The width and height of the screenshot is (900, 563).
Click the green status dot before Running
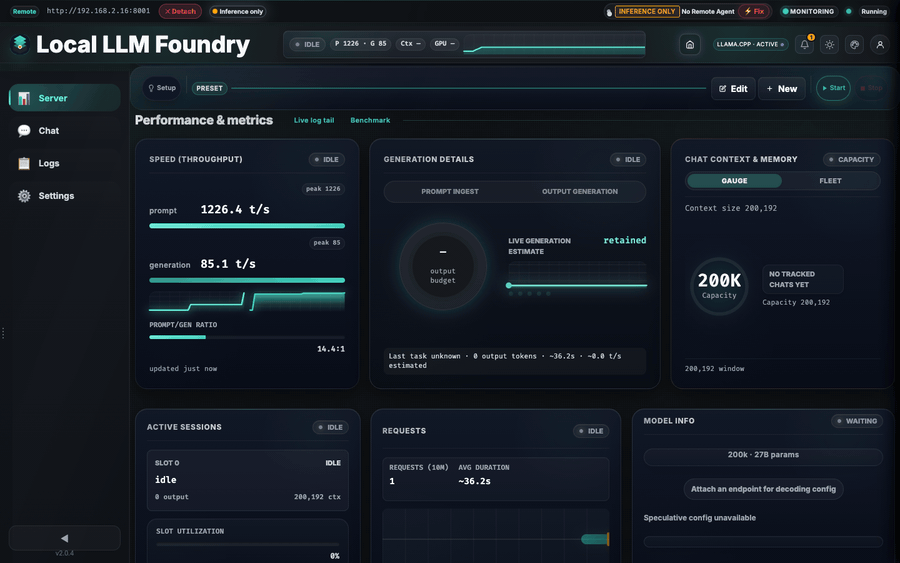click(x=848, y=11)
